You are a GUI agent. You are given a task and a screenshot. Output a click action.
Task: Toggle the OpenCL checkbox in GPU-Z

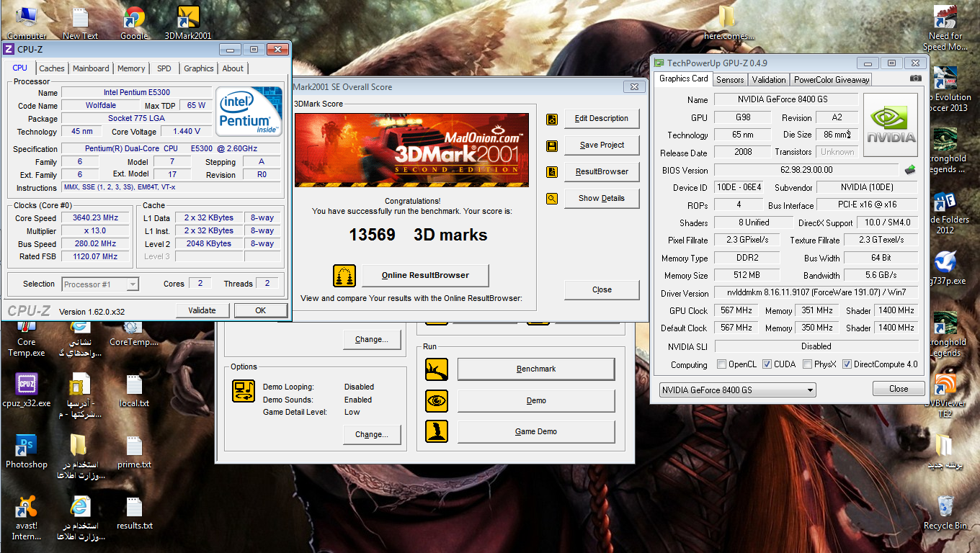tap(722, 364)
